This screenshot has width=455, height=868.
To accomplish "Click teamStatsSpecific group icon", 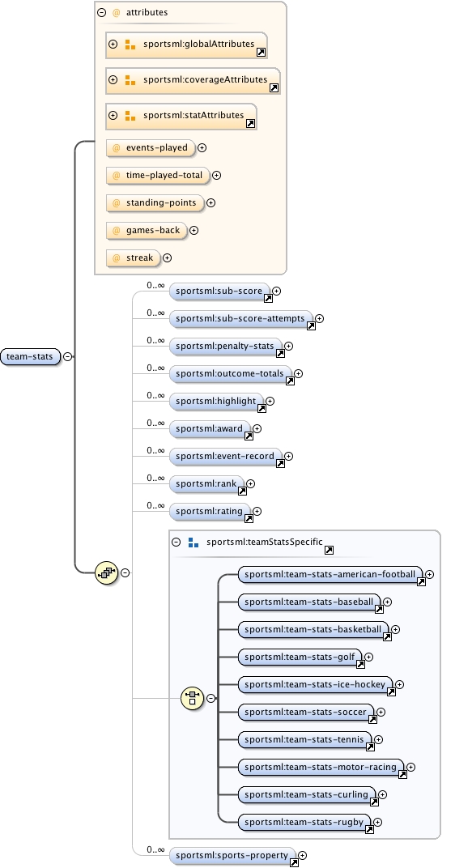I will 193,542.
